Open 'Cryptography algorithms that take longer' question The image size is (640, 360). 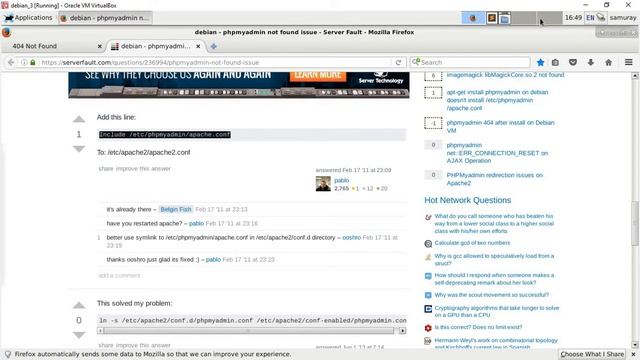496,311
